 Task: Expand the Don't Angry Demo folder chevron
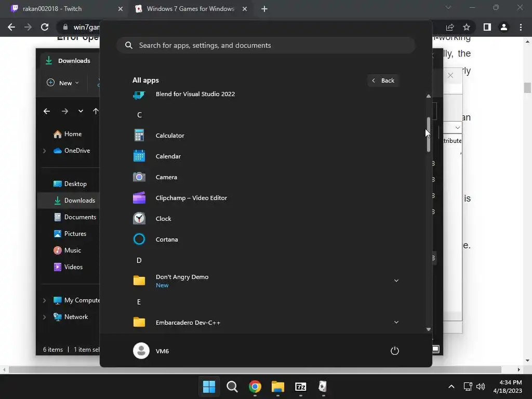click(x=396, y=281)
